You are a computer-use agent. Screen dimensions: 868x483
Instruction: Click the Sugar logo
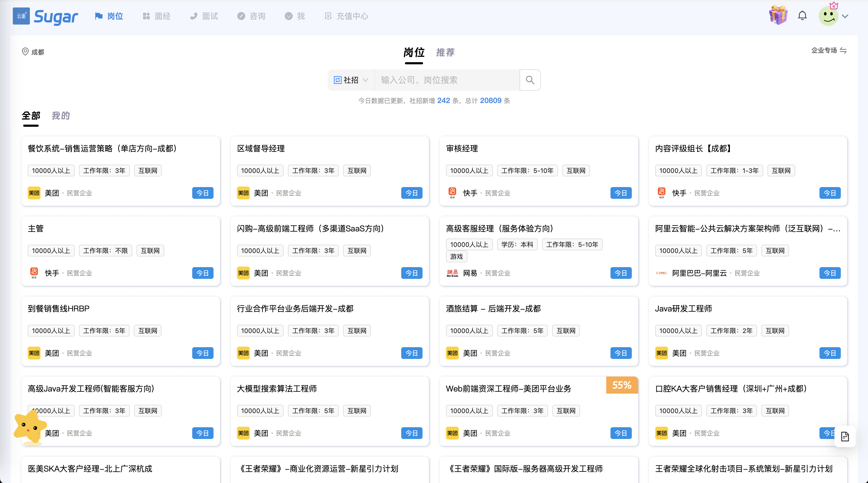(x=45, y=16)
